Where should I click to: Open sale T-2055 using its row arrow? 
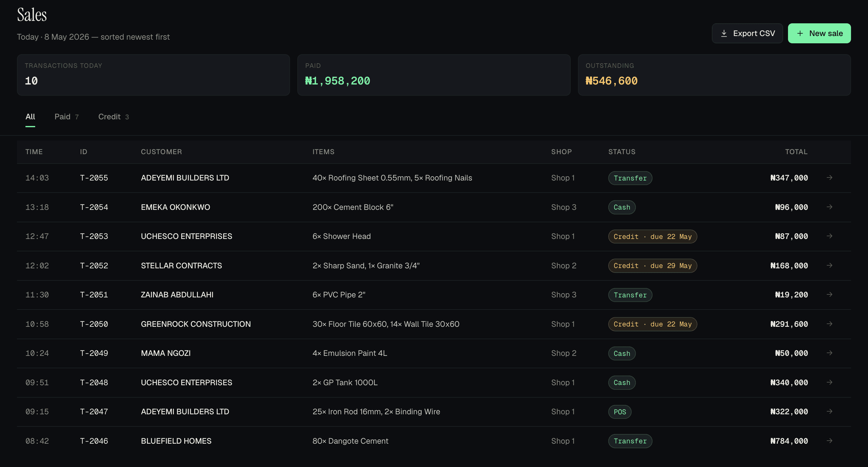pyautogui.click(x=829, y=177)
